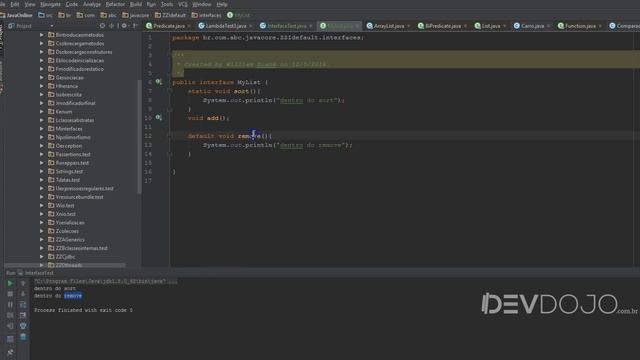Expand the Minterfaces folder
Image resolution: width=640 pixels, height=360 pixels.
[x=42, y=129]
